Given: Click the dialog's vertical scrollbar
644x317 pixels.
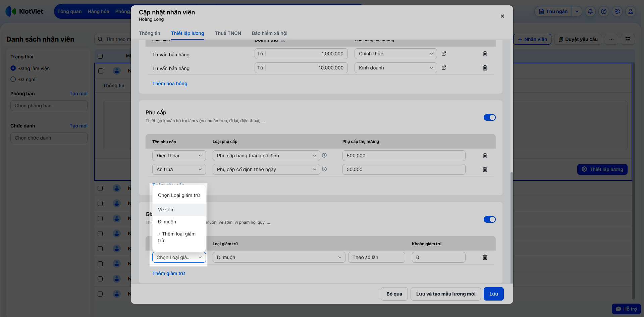Looking at the screenshot, I should [x=512, y=227].
